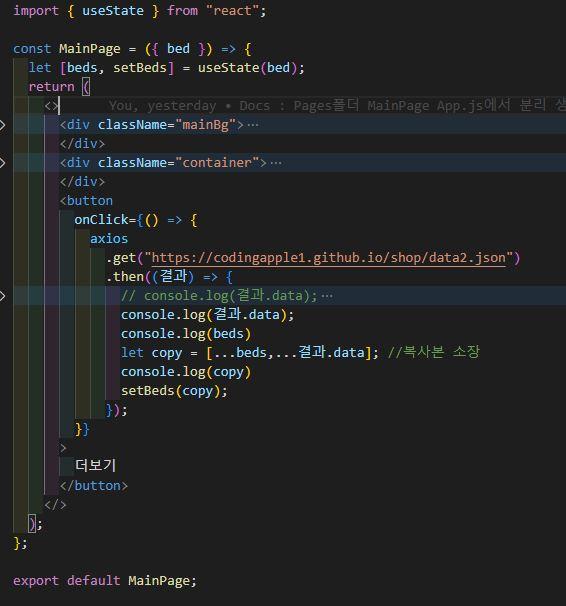Click the 결과 parameter in .then callback
The image size is (566, 606).
[x=173, y=277]
